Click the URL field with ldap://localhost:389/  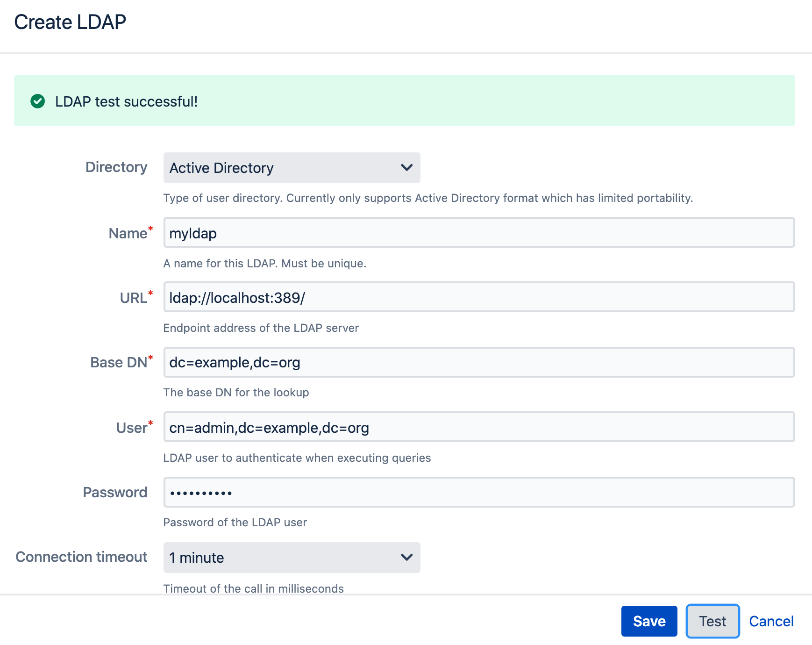tap(479, 297)
